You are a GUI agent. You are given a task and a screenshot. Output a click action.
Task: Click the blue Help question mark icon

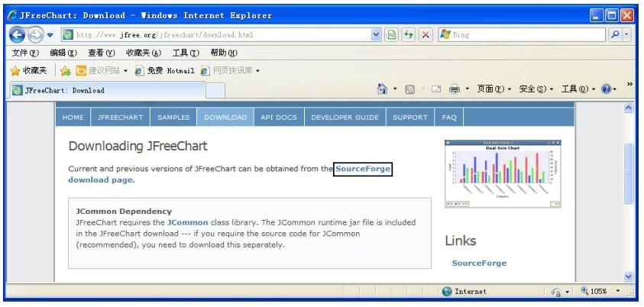(x=607, y=89)
